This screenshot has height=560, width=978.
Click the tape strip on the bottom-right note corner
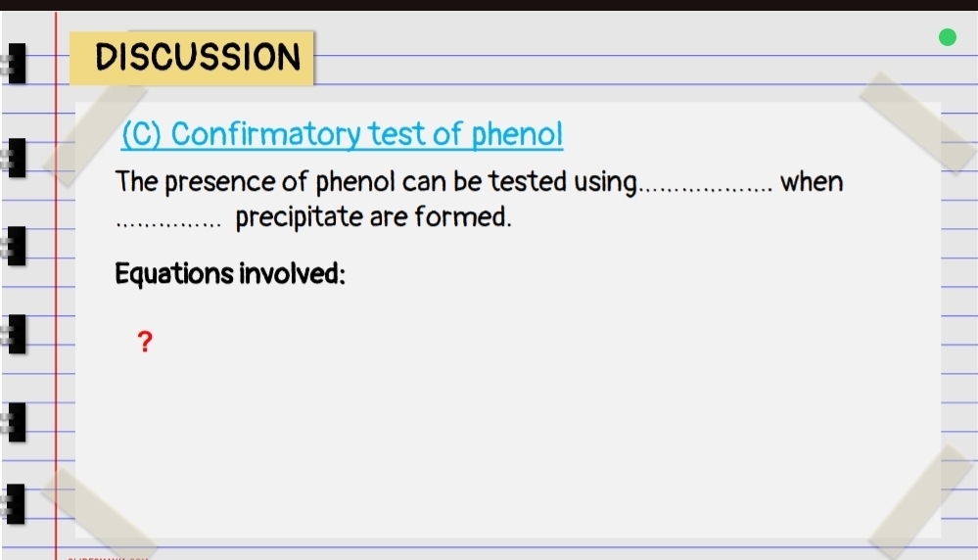921,501
